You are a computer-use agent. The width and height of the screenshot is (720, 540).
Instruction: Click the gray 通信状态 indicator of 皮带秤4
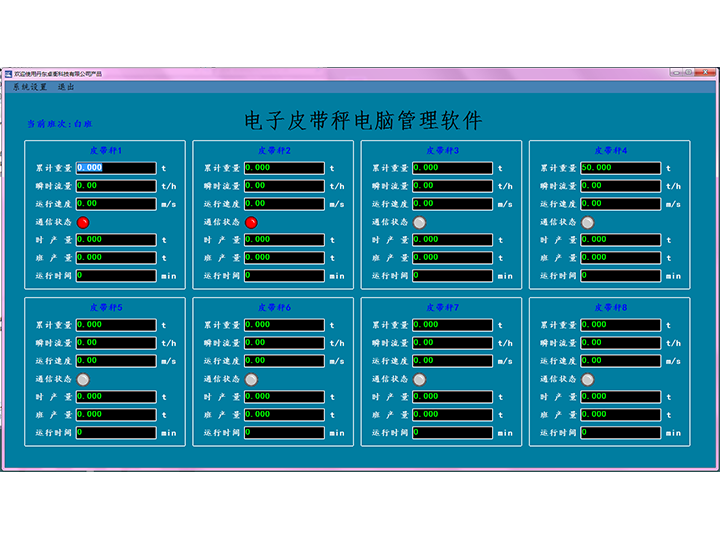click(587, 222)
